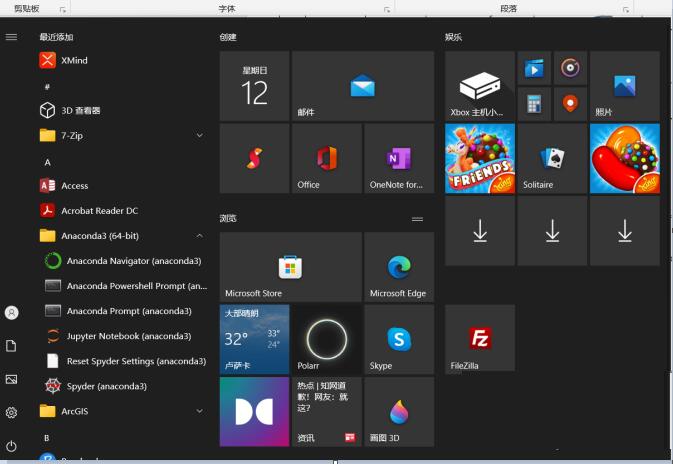Open the Skype tile
This screenshot has height=464, width=673.
tap(398, 339)
